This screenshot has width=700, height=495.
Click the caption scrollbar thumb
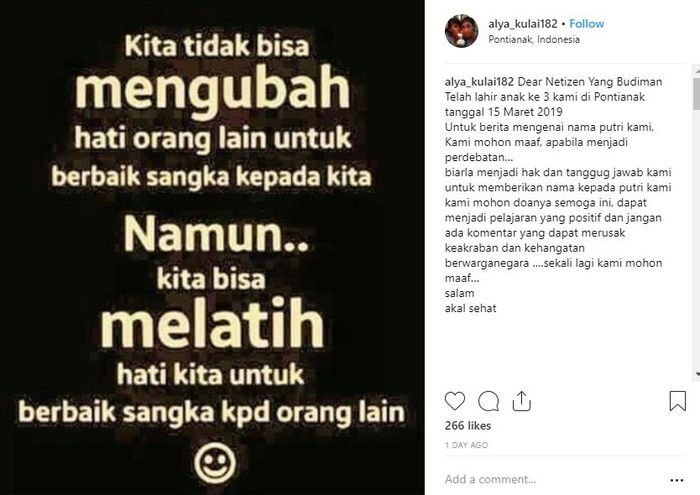click(696, 93)
